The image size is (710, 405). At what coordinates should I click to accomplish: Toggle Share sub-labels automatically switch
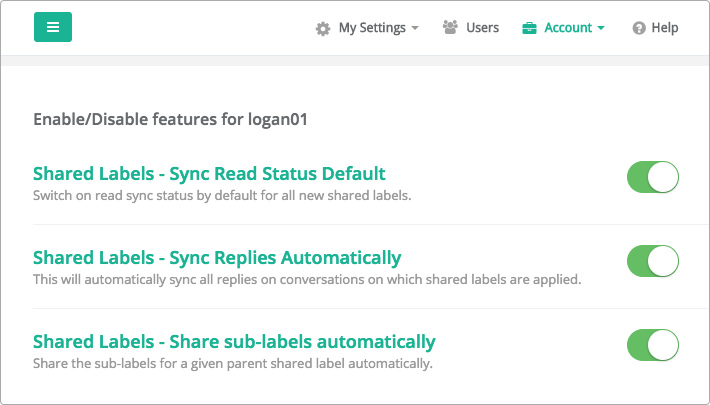[653, 345]
